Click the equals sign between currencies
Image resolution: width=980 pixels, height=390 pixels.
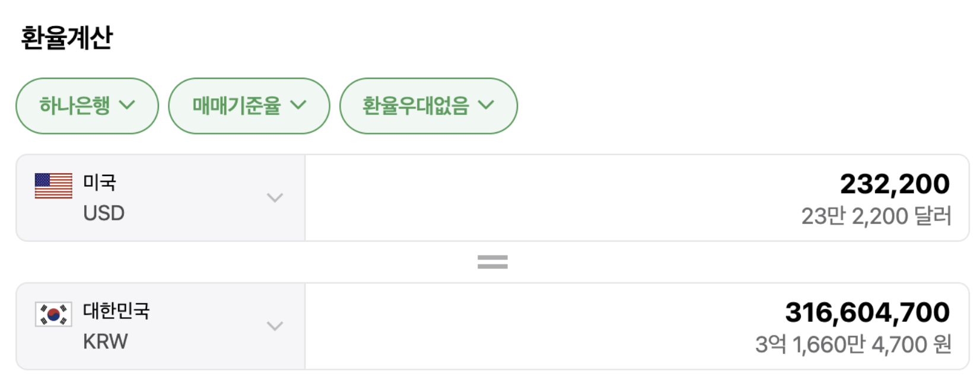pyautogui.click(x=492, y=262)
